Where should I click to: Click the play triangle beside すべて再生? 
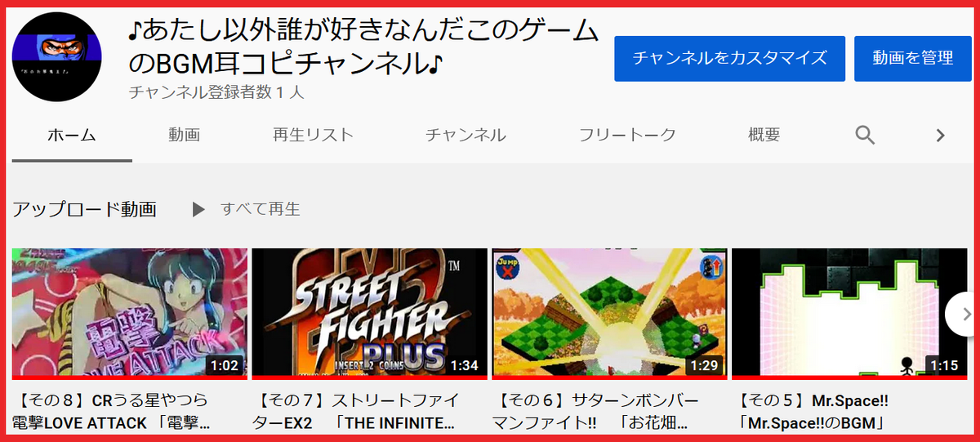pyautogui.click(x=198, y=209)
